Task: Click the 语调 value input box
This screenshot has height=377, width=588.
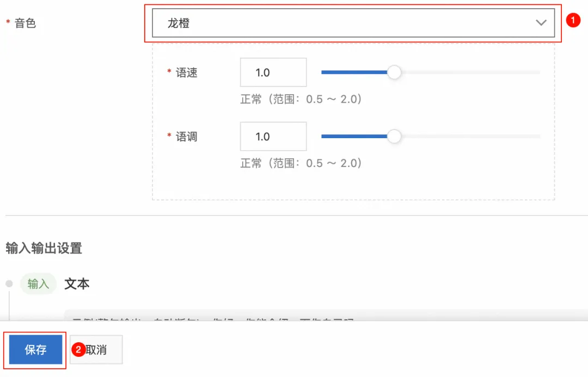Action: click(273, 137)
